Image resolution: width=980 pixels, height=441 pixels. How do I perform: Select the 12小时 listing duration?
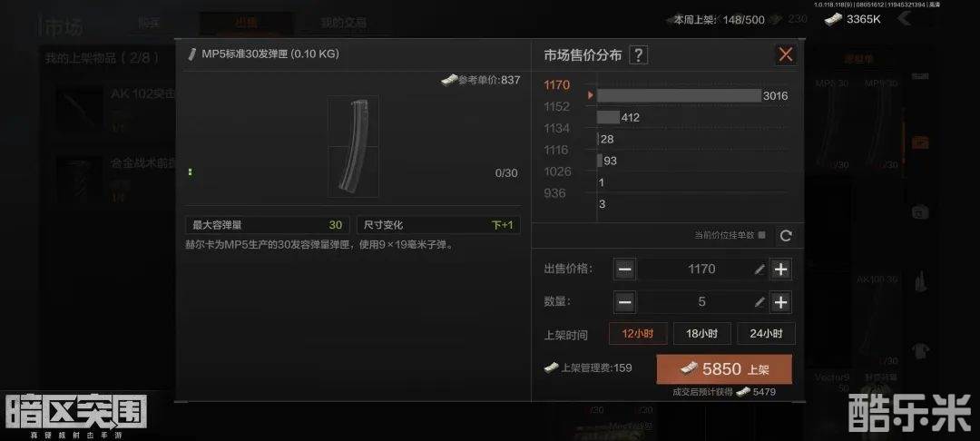(x=638, y=334)
